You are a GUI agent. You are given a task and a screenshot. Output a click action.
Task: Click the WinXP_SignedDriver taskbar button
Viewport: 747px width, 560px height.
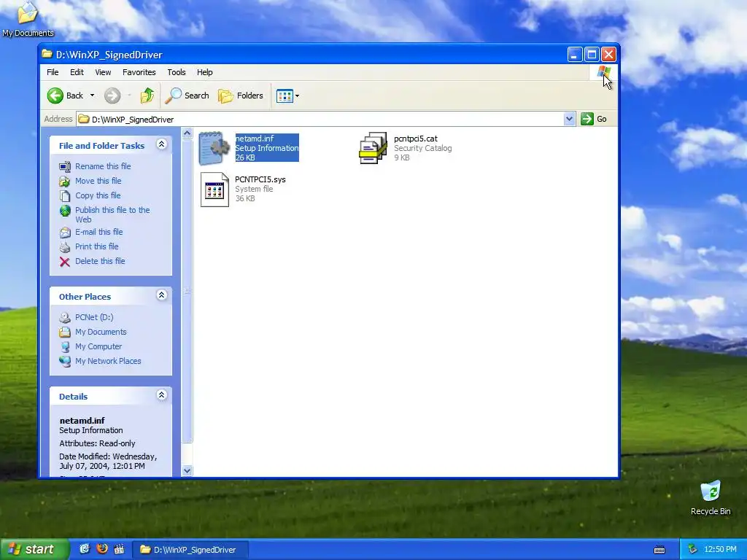point(190,550)
